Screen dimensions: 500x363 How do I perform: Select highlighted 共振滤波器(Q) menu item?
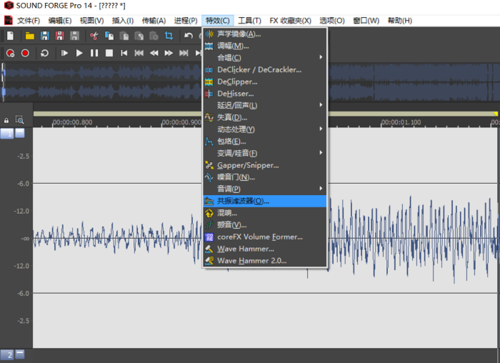[x=265, y=201]
